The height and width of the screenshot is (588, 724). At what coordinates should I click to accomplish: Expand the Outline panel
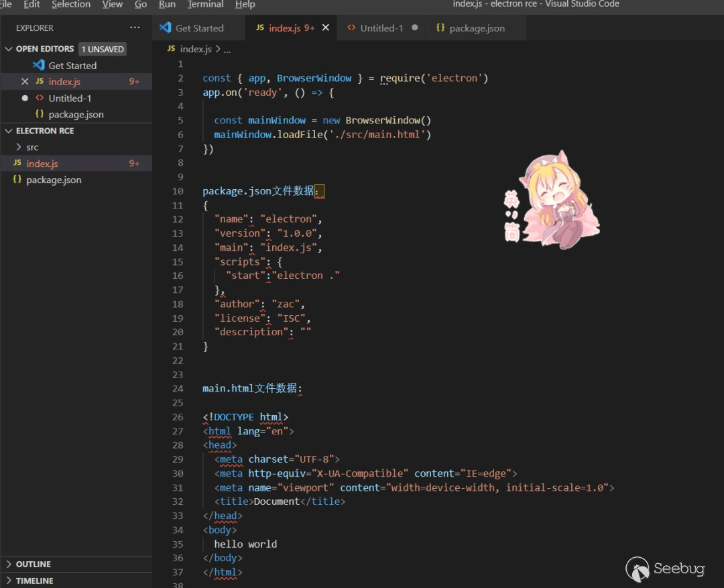coord(33,564)
